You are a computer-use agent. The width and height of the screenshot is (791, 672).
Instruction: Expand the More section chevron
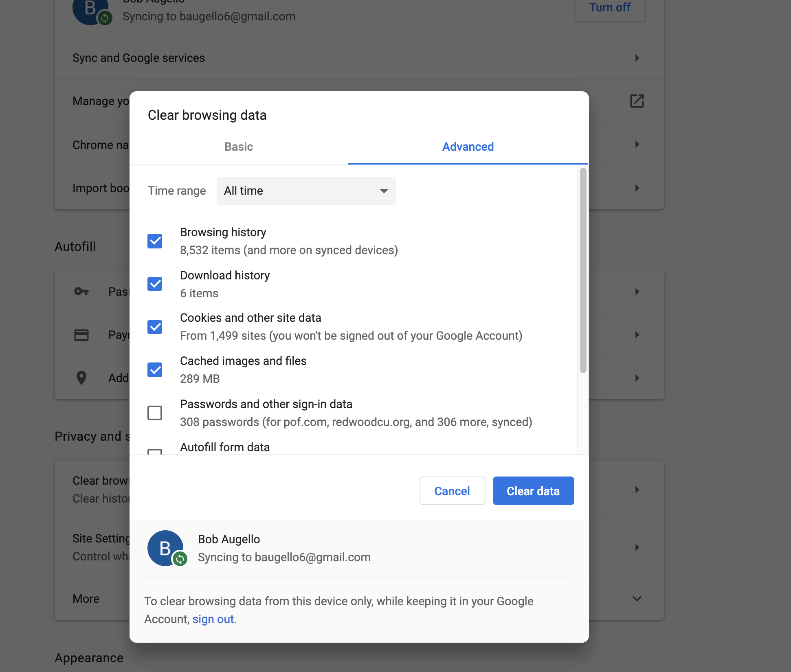click(x=637, y=599)
